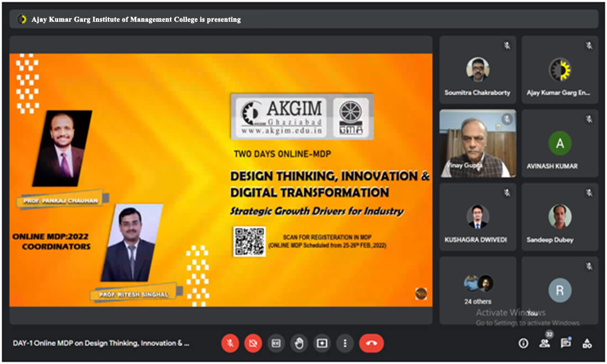The height and width of the screenshot is (364, 607).
Task: Click the muted mic icon on your own tile
Action: 589,266
